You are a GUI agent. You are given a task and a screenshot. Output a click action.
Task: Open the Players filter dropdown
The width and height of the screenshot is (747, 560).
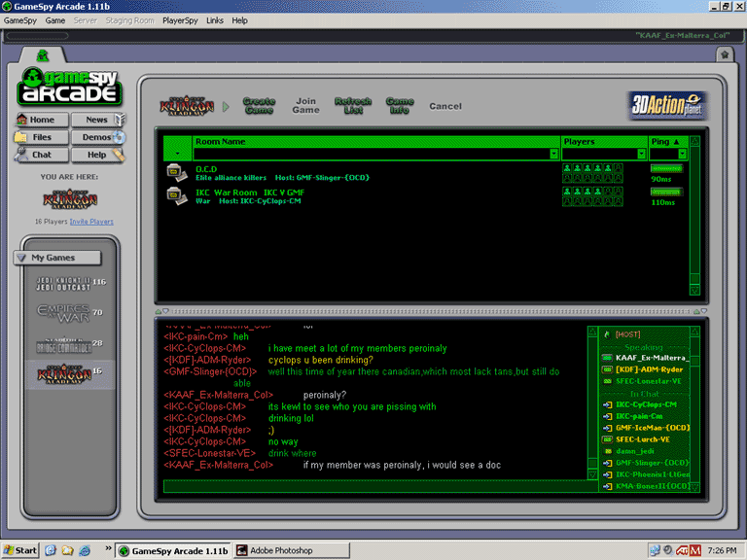point(641,154)
